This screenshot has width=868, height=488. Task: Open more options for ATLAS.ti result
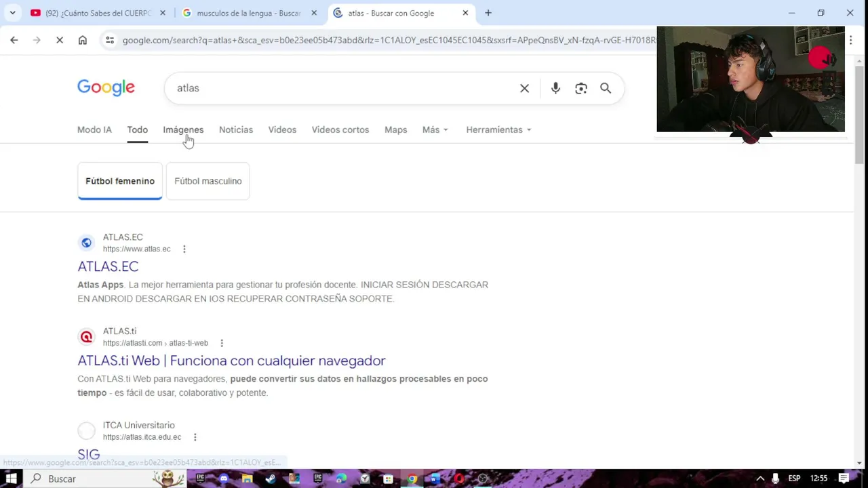point(221,343)
